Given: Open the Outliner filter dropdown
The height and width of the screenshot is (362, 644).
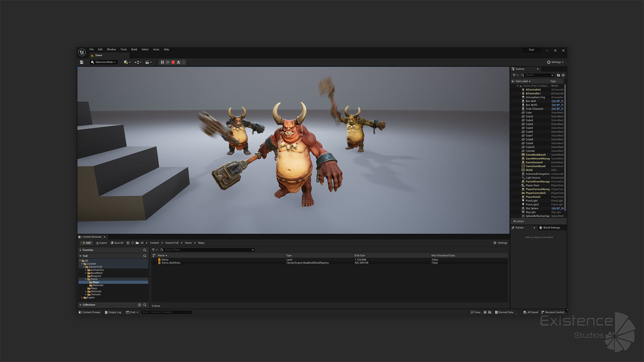Looking at the screenshot, I should tap(515, 75).
